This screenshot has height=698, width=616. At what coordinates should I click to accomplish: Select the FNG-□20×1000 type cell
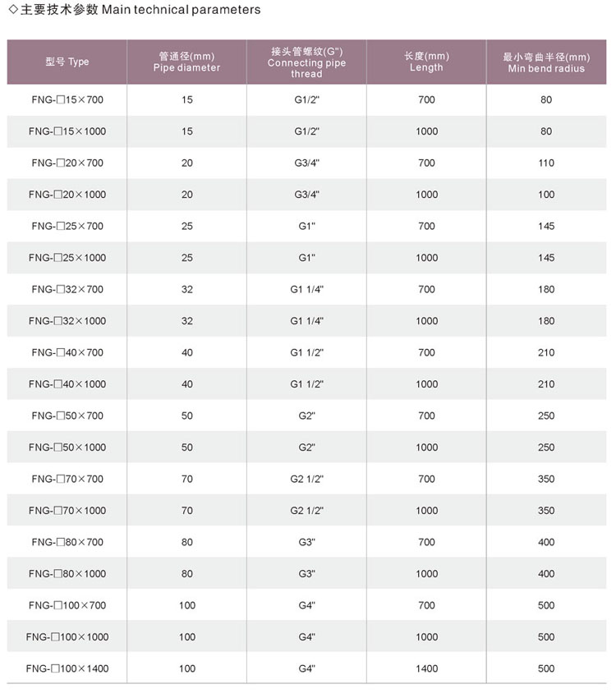click(67, 195)
